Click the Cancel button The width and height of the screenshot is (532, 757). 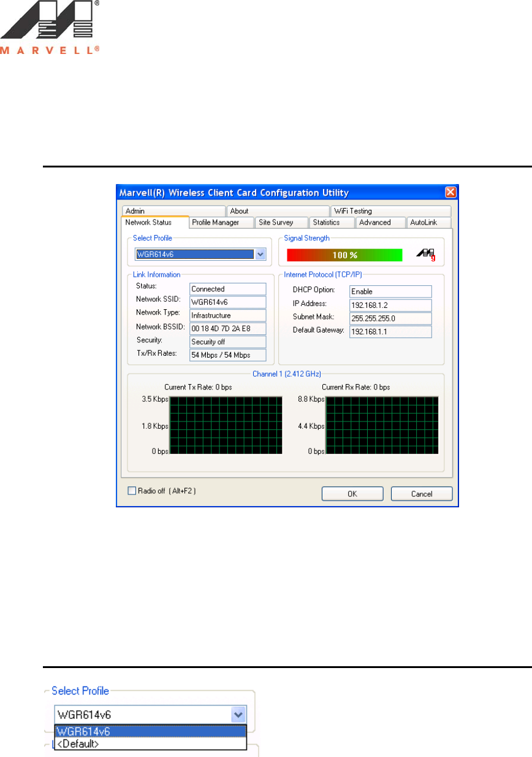422,494
